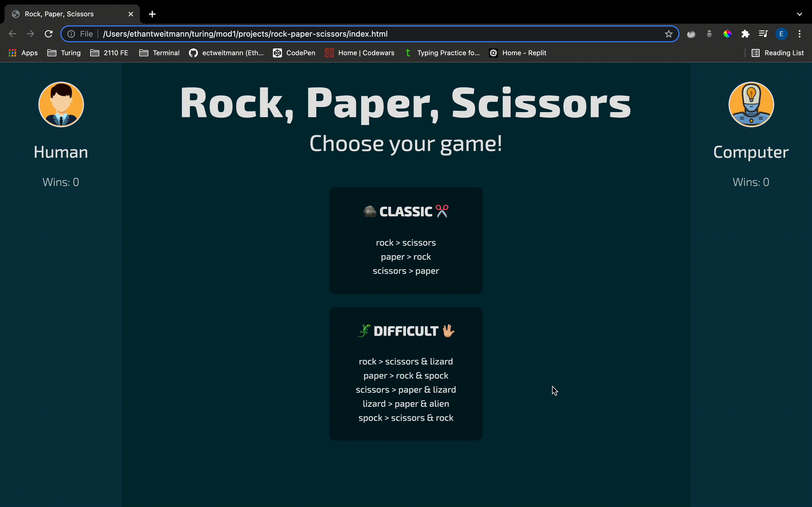Screen dimensions: 812x507
Task: Bookmark page with the star icon
Action: [668, 34]
